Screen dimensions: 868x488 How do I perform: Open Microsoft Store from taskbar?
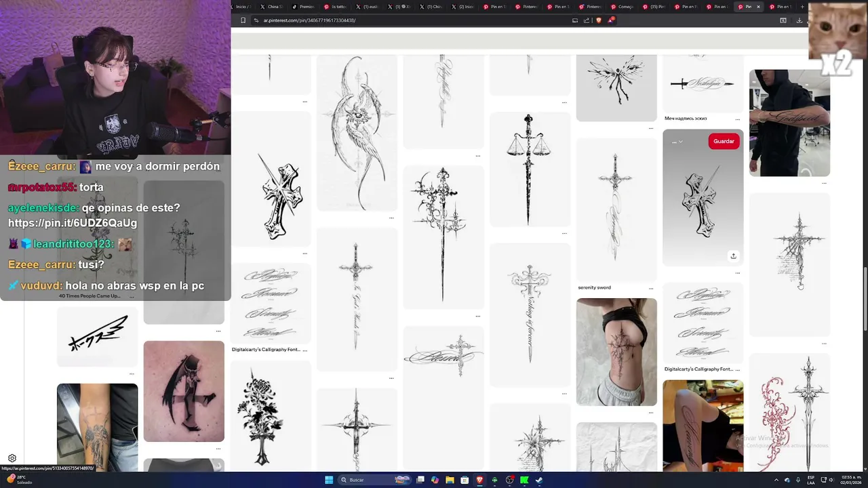tap(465, 480)
